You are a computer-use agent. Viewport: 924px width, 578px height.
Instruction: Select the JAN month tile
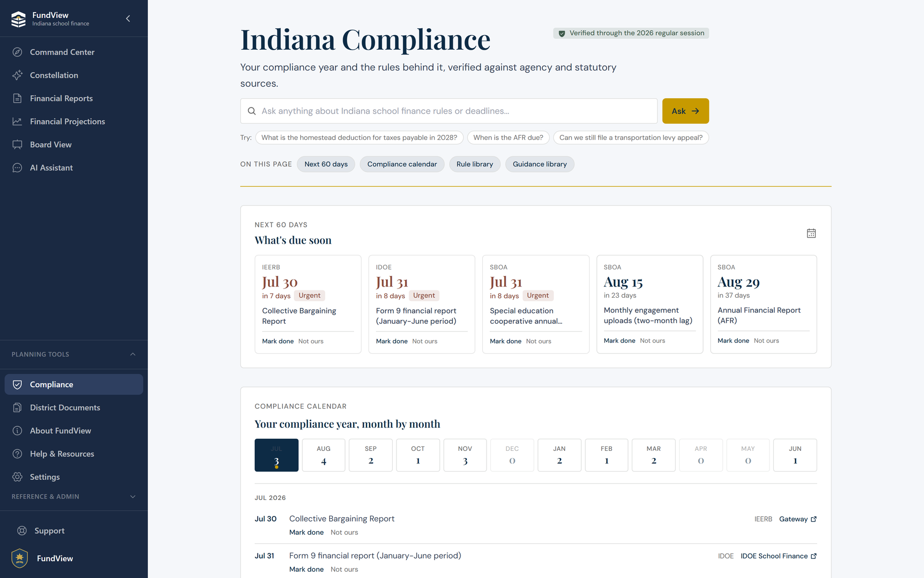pyautogui.click(x=559, y=455)
